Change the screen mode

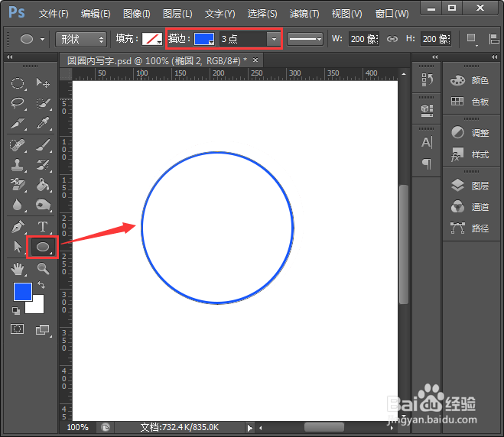[43, 330]
